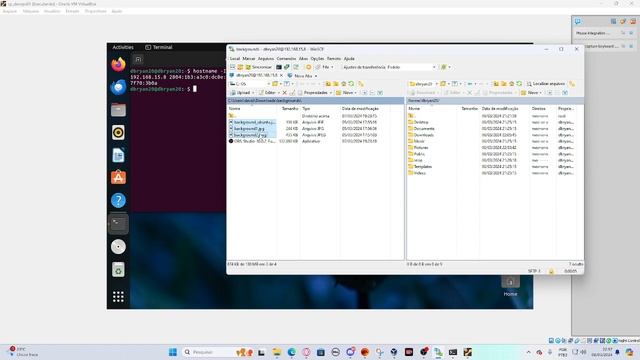
Task: Select the remote Pictures folder
Action: 418,148
